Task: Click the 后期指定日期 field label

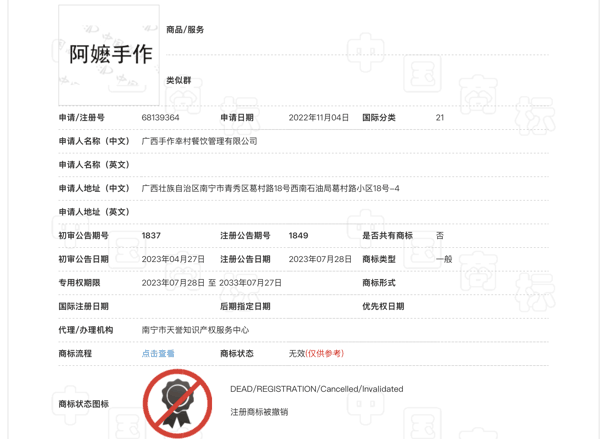Action: (x=245, y=306)
